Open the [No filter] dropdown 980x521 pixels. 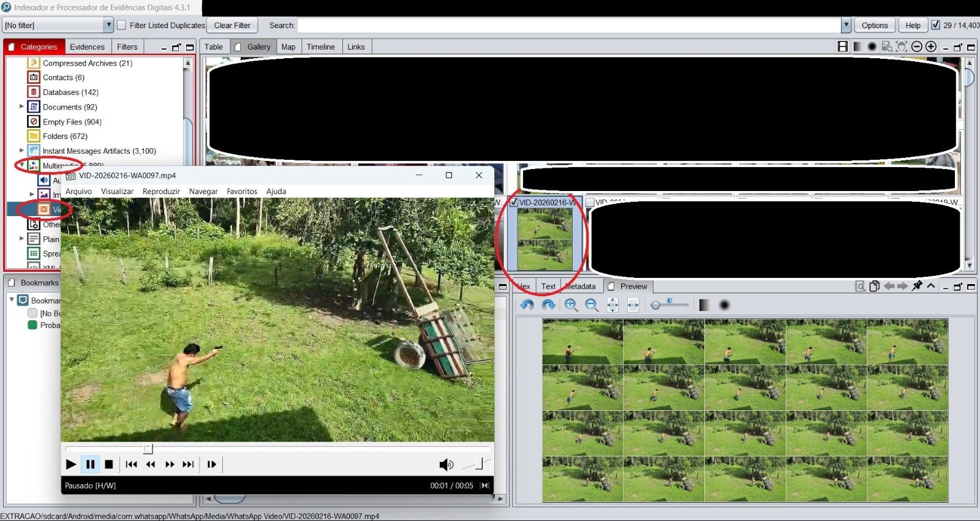(108, 25)
